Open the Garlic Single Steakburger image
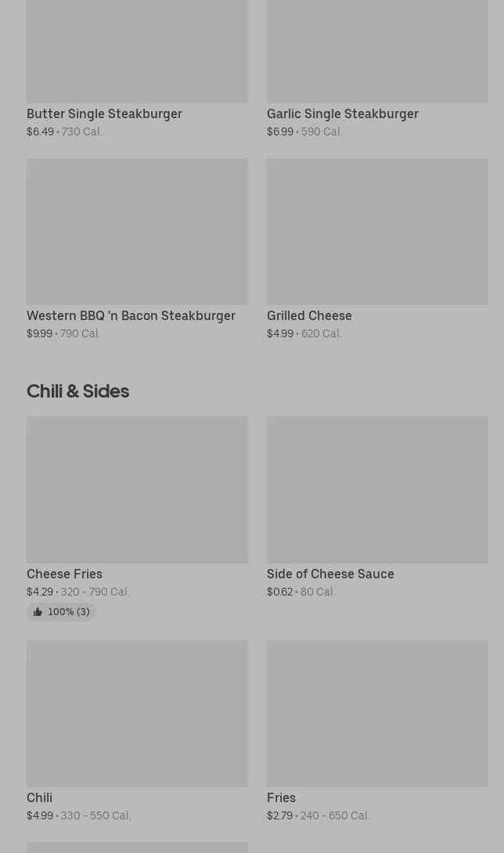Screen dimensions: 504x853 coord(377,51)
